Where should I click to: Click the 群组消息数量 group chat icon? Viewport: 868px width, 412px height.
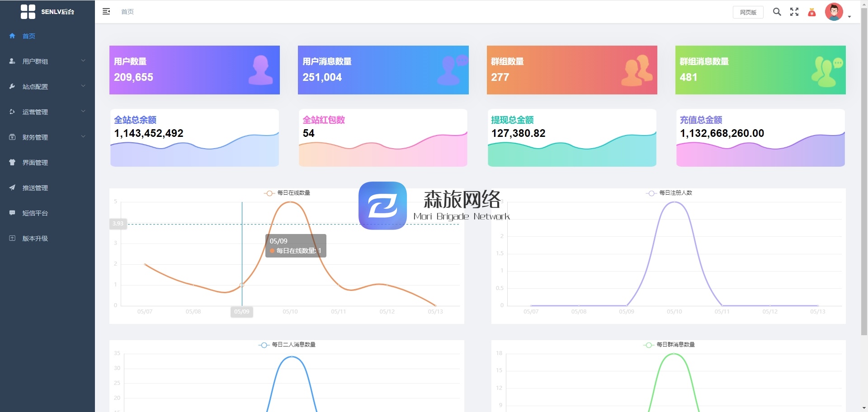[827, 71]
